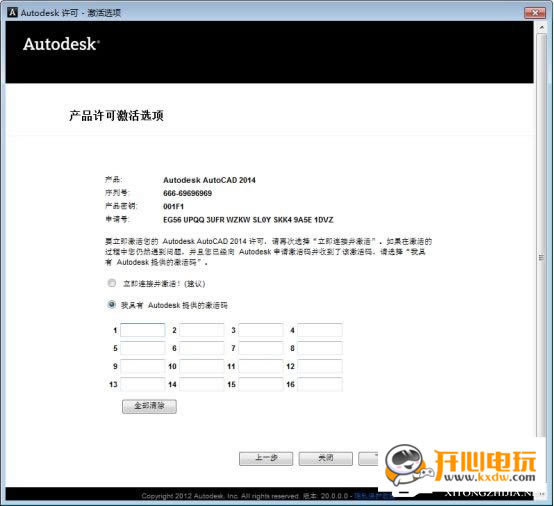554x506 pixels.
Task: Click activation code field 1
Action: pos(143,330)
